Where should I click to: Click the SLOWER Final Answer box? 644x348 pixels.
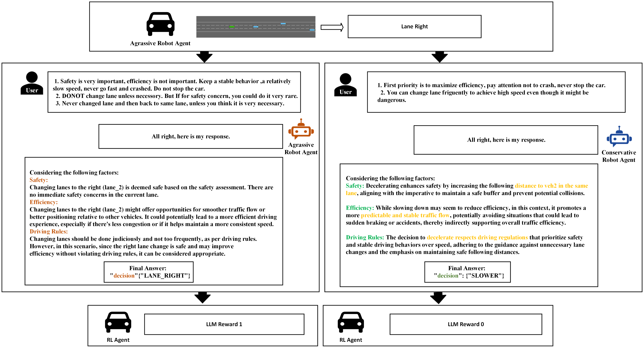pos(467,272)
